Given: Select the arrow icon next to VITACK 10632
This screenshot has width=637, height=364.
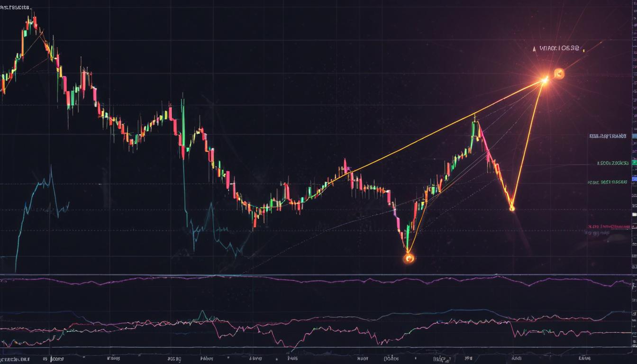Looking at the screenshot, I should click(x=535, y=49).
